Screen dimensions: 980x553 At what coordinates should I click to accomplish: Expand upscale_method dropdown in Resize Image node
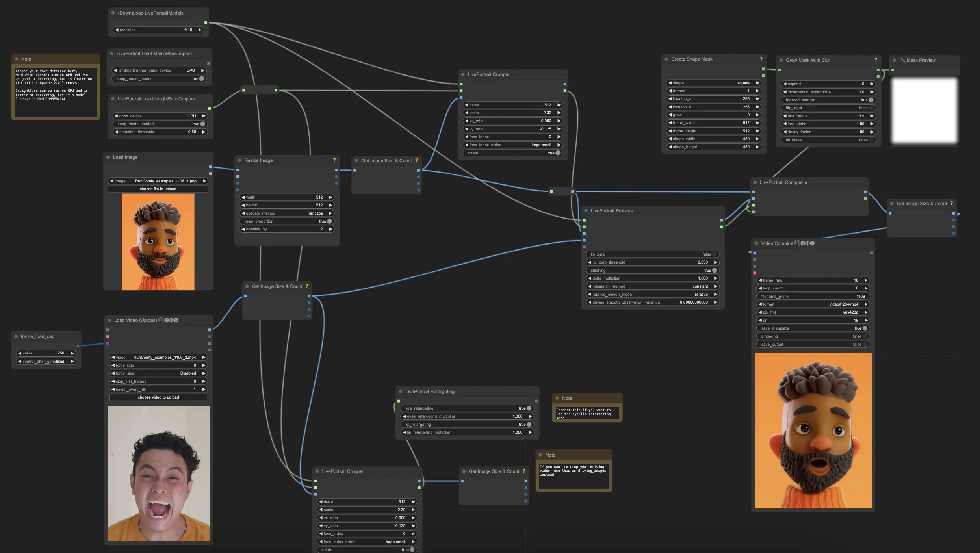coord(286,213)
